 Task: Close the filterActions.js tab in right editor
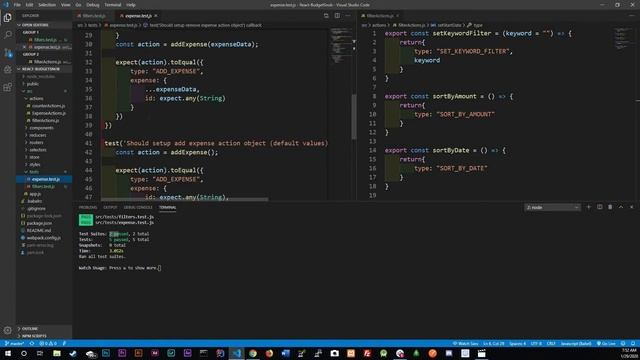click(397, 16)
